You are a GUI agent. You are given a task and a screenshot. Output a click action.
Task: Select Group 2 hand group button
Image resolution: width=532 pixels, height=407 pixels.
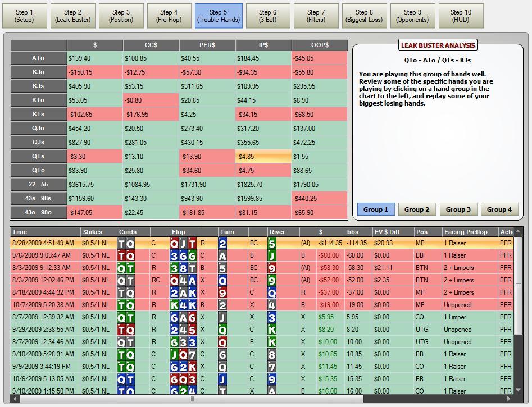click(x=417, y=209)
